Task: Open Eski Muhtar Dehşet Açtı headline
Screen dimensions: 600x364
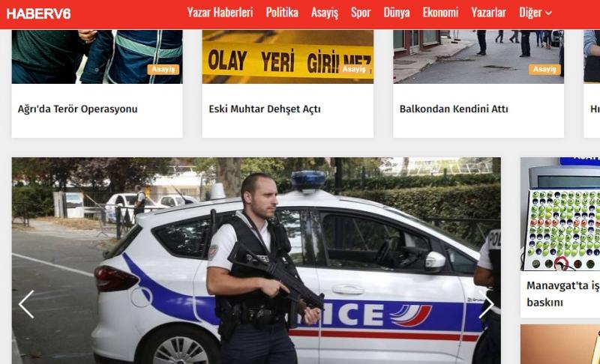Action: (x=265, y=109)
